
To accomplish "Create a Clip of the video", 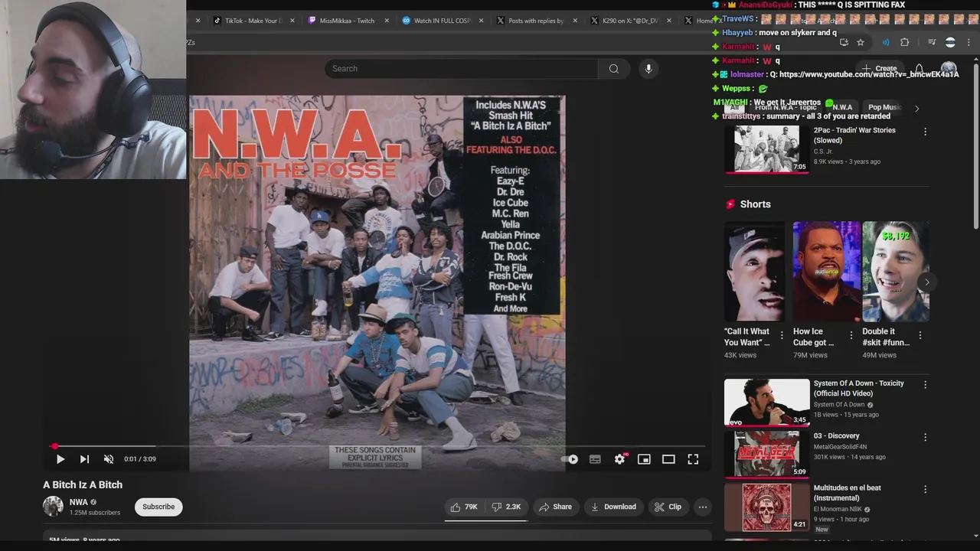I will (x=668, y=507).
